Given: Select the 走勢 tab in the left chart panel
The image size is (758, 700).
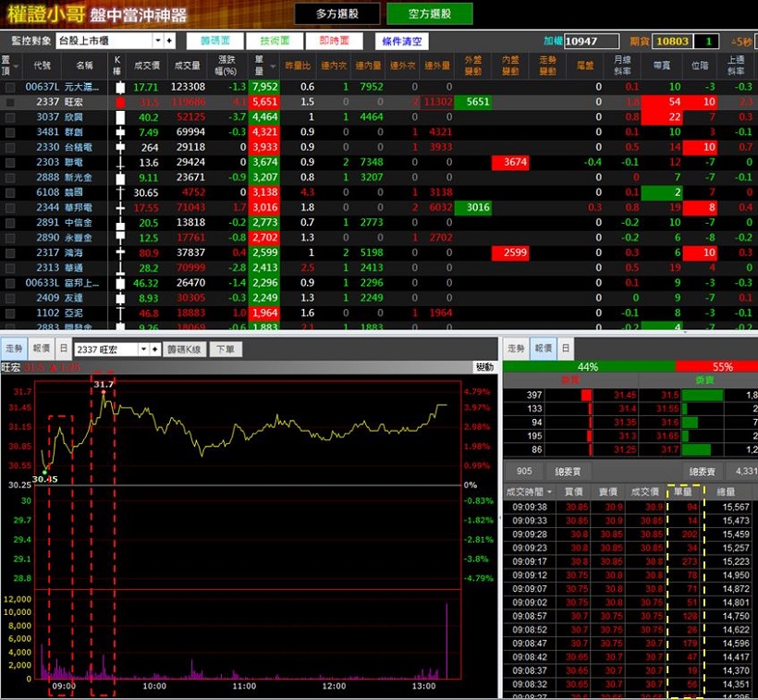Looking at the screenshot, I should [x=14, y=349].
